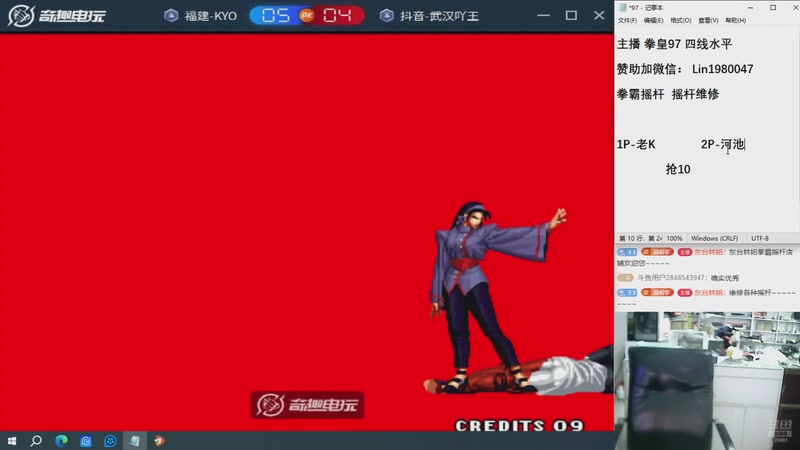This screenshot has width=800, height=450.
Task: Click line '主播 拳皇97 四线水平' in Notepad
Action: click(674, 44)
